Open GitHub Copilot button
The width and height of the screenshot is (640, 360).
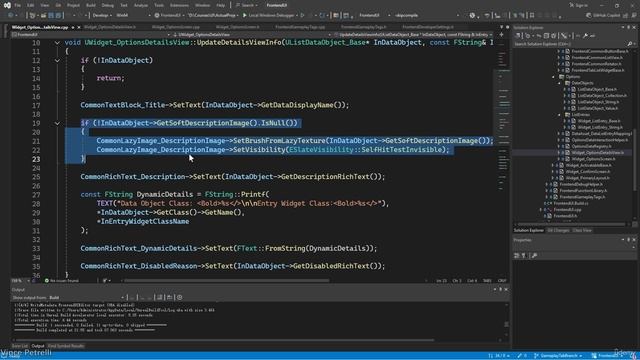point(603,15)
